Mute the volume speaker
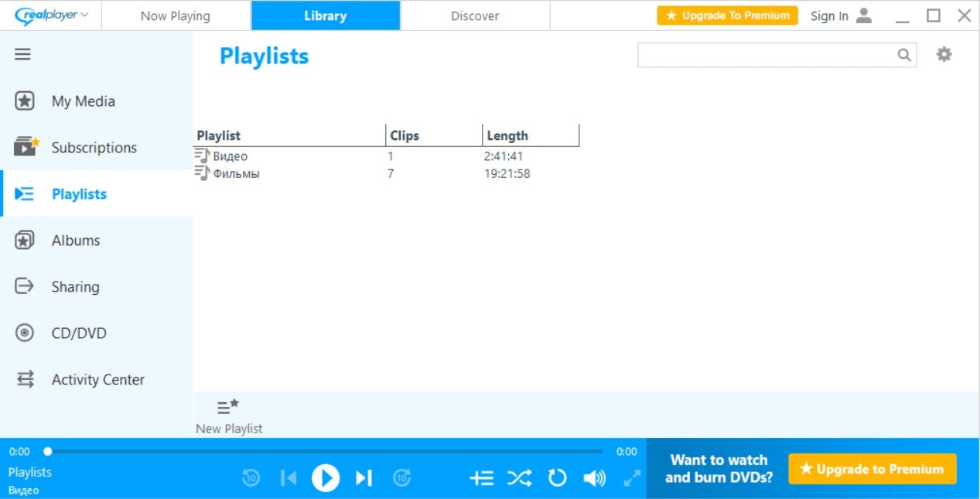The height and width of the screenshot is (499, 980). (x=594, y=478)
